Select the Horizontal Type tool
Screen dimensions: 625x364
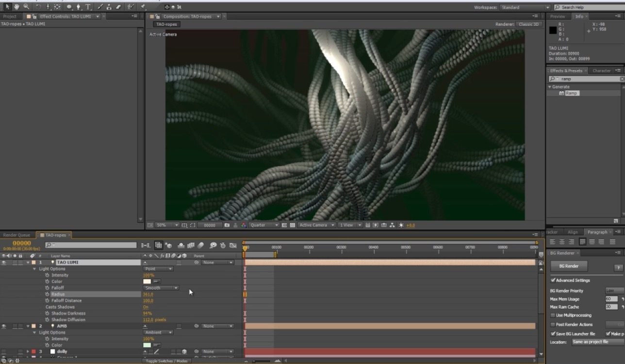pyautogui.click(x=88, y=7)
